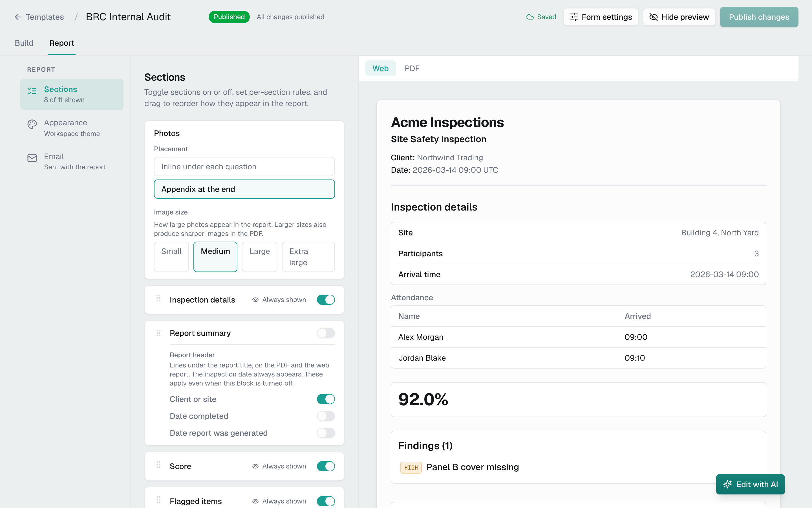
Task: Click the Published status badge
Action: [x=229, y=17]
